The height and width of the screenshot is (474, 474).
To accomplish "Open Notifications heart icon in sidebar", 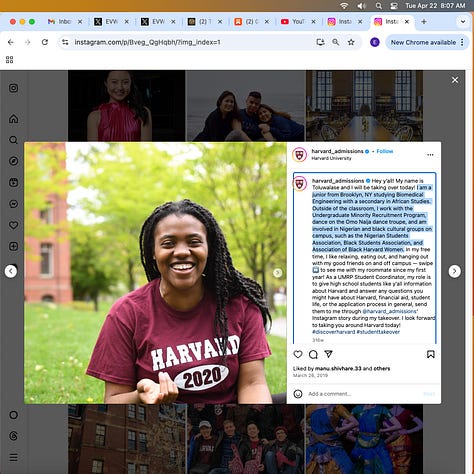I will 13,225.
